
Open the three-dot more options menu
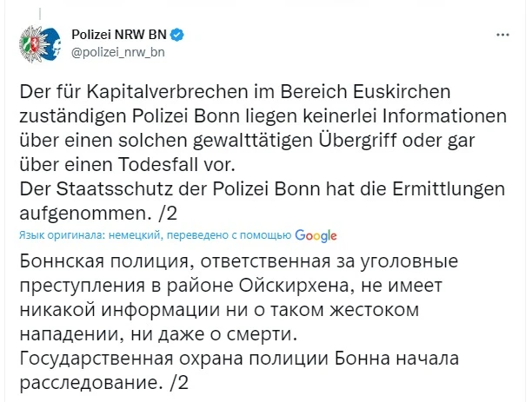pos(502,36)
